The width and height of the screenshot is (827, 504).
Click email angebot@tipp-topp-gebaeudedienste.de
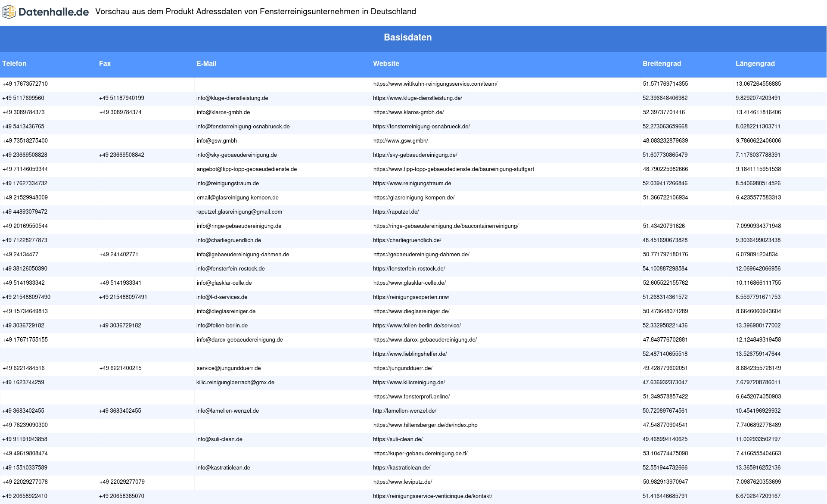pyautogui.click(x=247, y=169)
